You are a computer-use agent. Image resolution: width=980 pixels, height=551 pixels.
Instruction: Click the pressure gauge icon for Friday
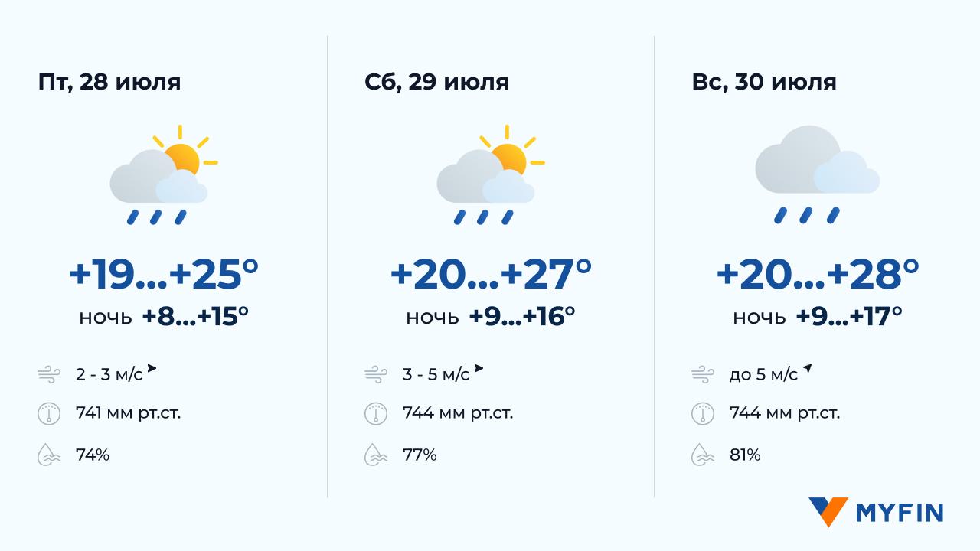(48, 414)
